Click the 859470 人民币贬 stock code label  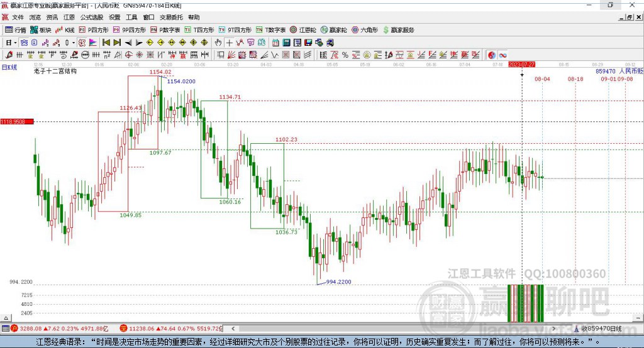(619, 71)
